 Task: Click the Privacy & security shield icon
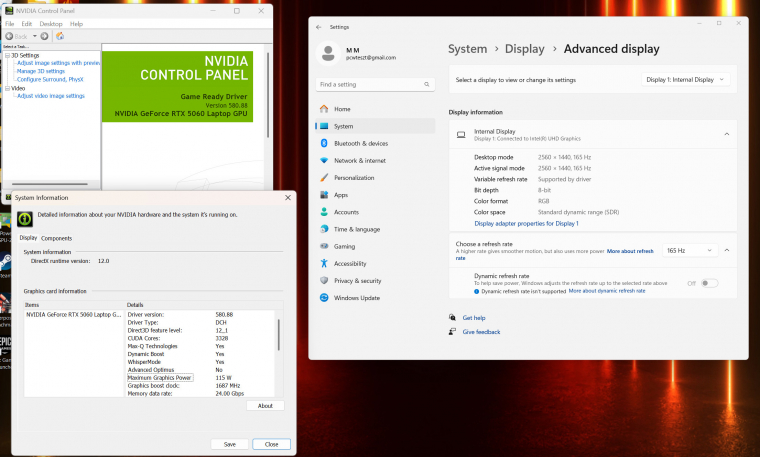click(324, 281)
